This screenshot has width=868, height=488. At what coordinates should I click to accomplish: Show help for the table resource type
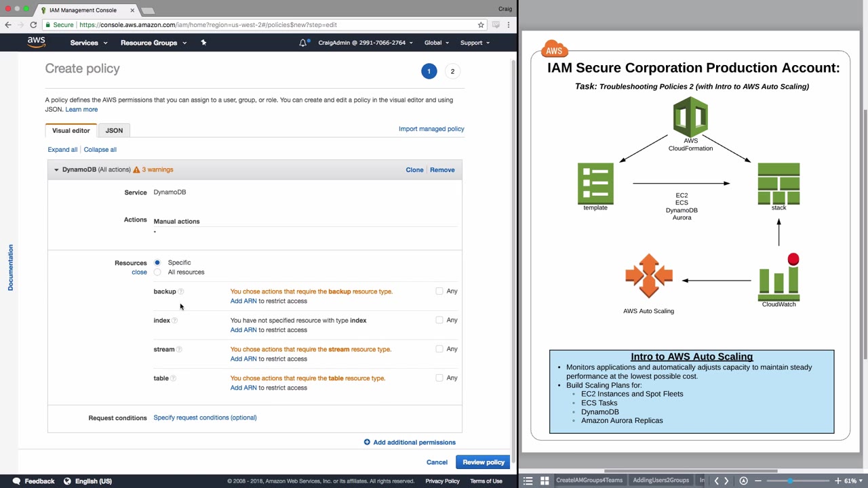click(174, 378)
